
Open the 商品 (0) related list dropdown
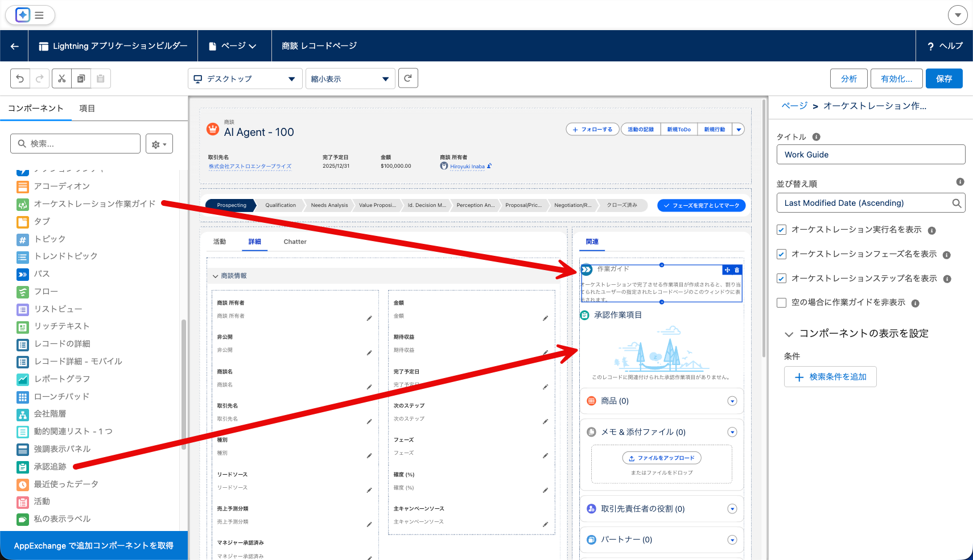coord(732,401)
